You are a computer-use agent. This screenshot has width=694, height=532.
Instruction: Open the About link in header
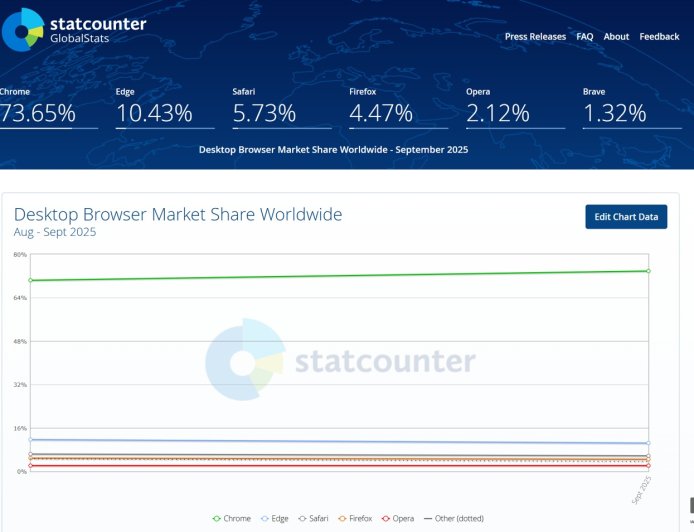(616, 37)
